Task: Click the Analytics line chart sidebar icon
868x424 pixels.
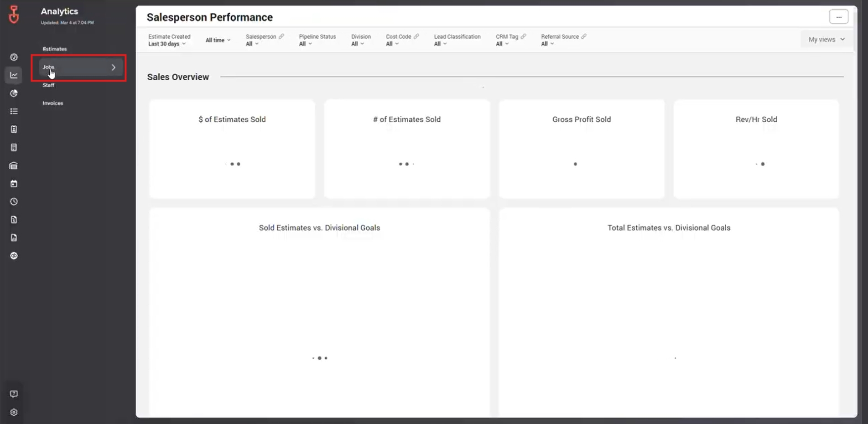Action: click(14, 75)
